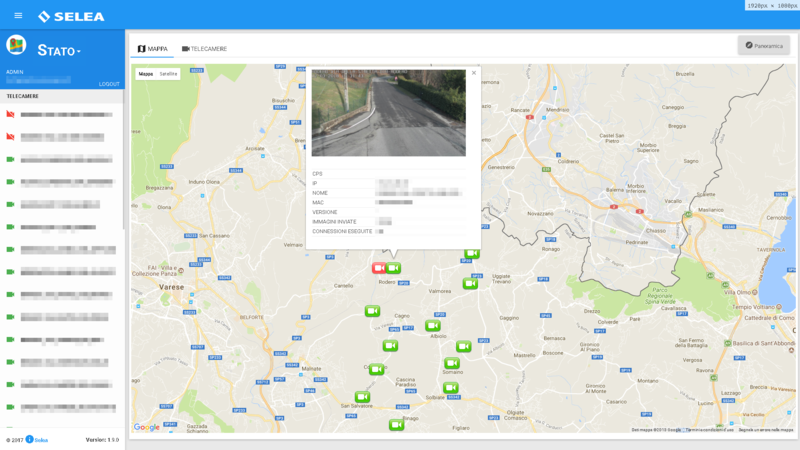The height and width of the screenshot is (450, 800).
Task: Click the sidebar camera list scrollbar
Action: [123, 160]
